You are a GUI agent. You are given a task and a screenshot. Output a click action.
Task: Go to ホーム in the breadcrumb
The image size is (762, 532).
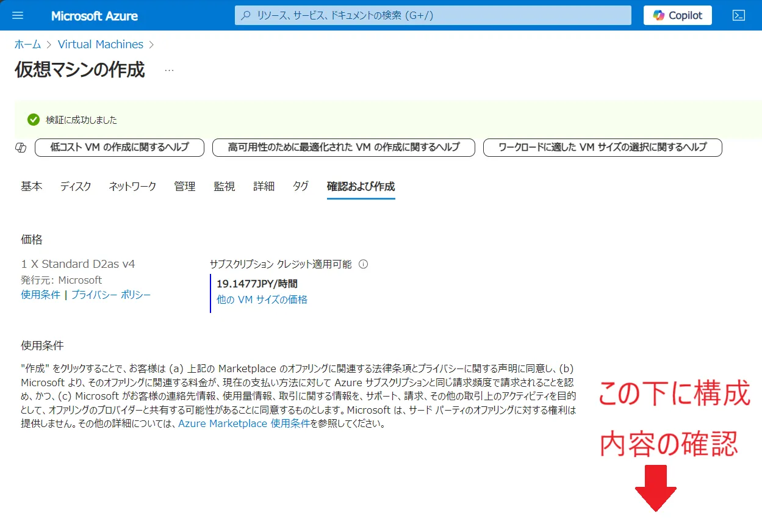27,45
